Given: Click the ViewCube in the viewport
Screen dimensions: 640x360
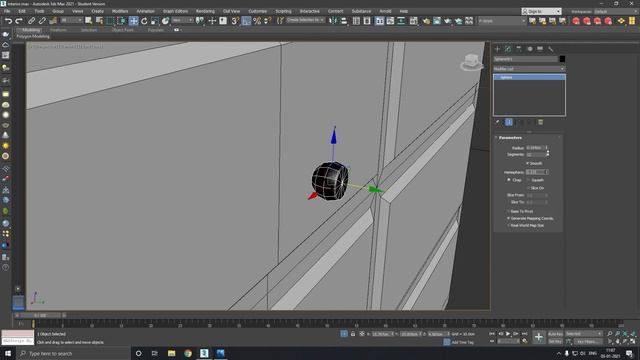Looking at the screenshot, I should (x=472, y=62).
